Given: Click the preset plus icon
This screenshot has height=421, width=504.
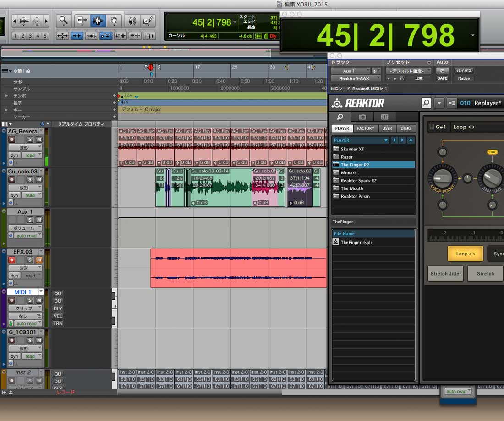Looking at the screenshot, I should pos(394,78).
